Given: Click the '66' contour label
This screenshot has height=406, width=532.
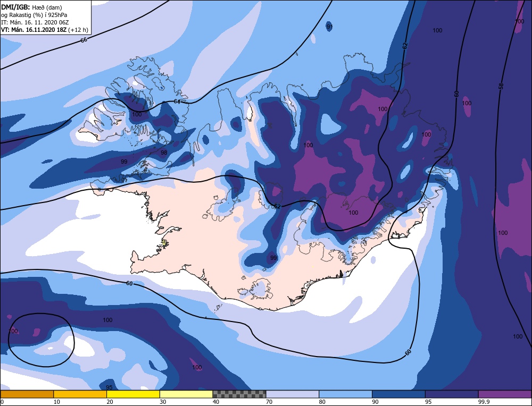Looking at the screenshot, I should (x=84, y=40).
